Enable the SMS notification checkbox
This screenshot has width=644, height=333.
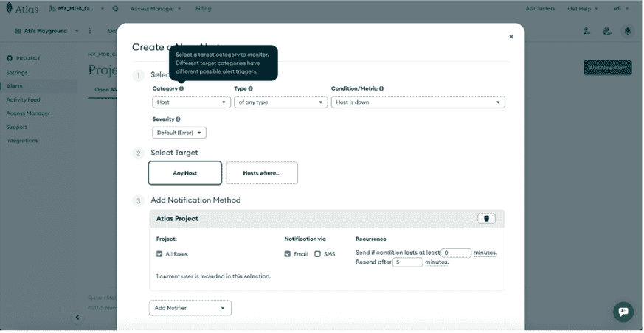[317, 254]
